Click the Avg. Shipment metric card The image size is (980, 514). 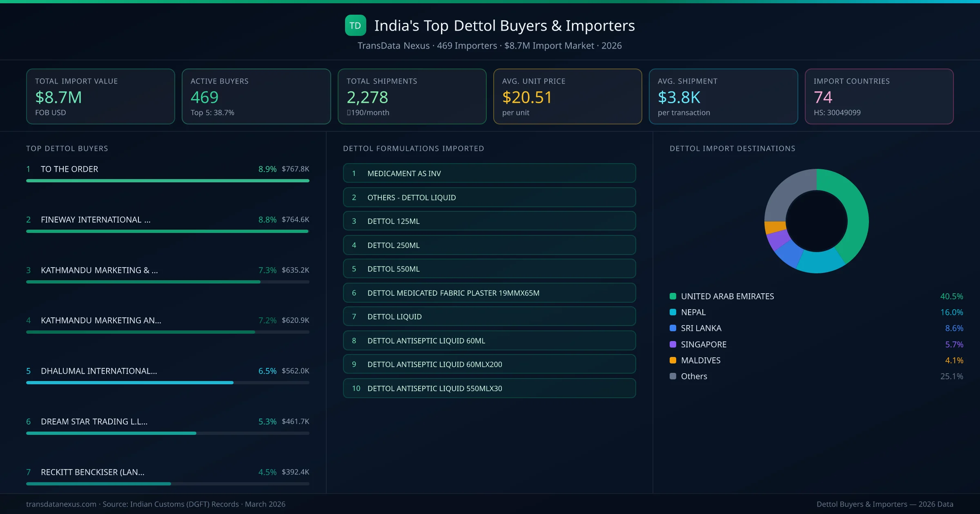pyautogui.click(x=724, y=96)
